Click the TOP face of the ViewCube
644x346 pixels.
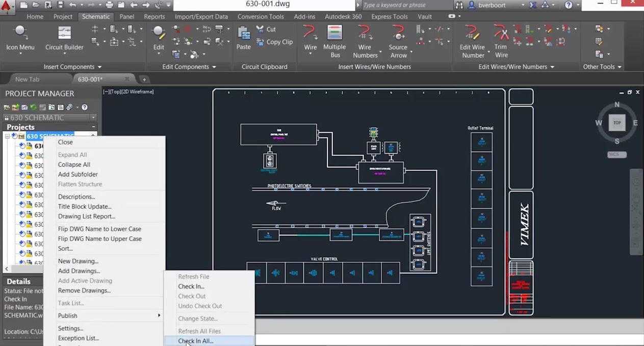[617, 122]
